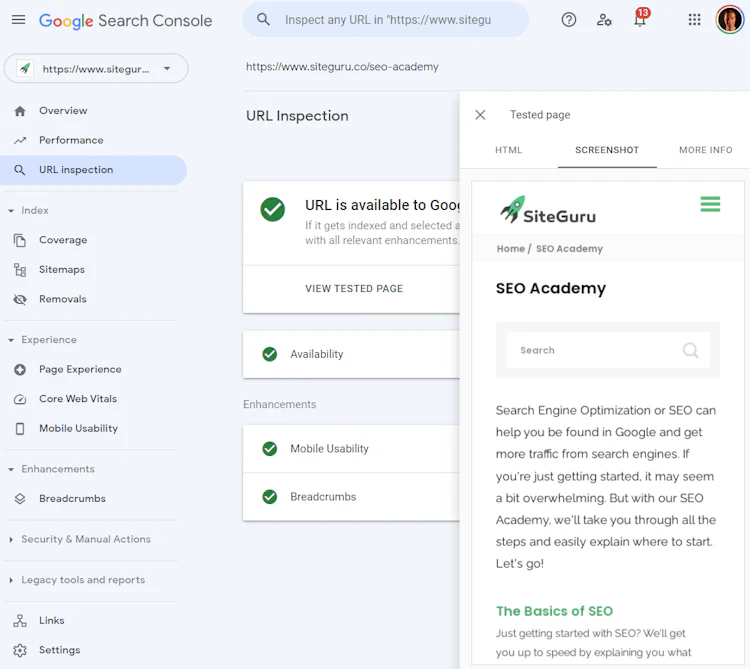Open Links report in sidebar

click(x=52, y=621)
